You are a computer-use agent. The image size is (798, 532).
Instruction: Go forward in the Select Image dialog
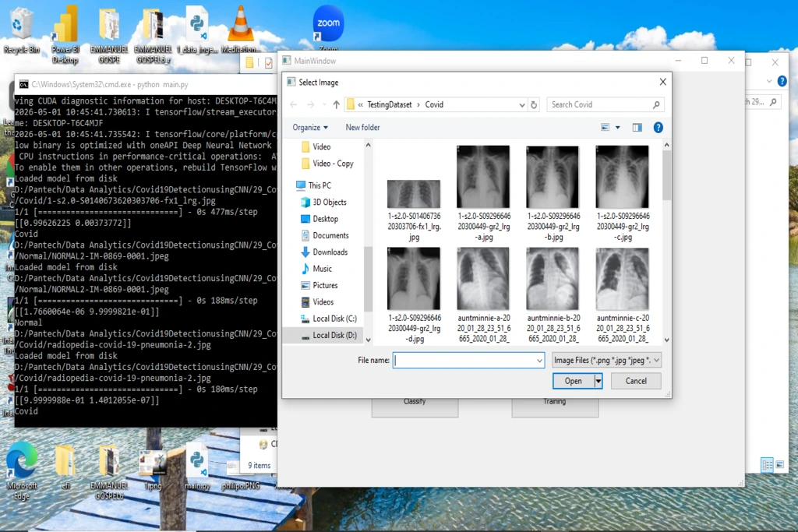pos(310,105)
